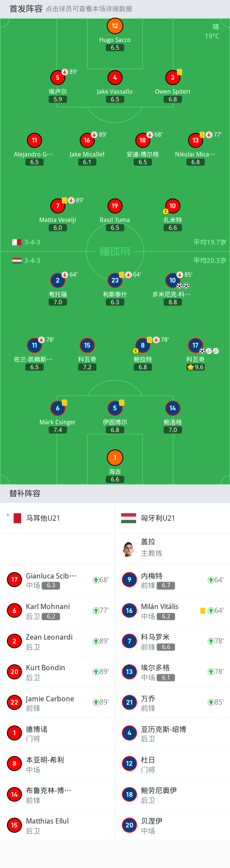
Task: Open 匈牙利U21 team header
Action: (x=172, y=518)
